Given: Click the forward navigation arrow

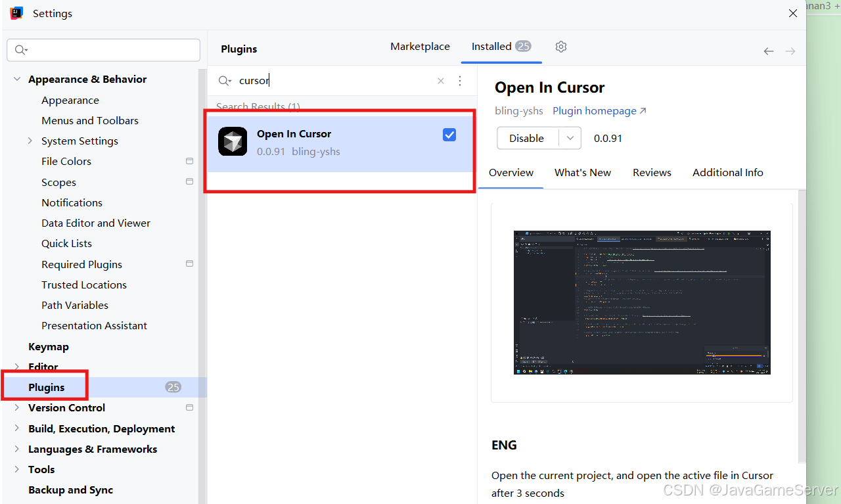Looking at the screenshot, I should click(x=790, y=51).
